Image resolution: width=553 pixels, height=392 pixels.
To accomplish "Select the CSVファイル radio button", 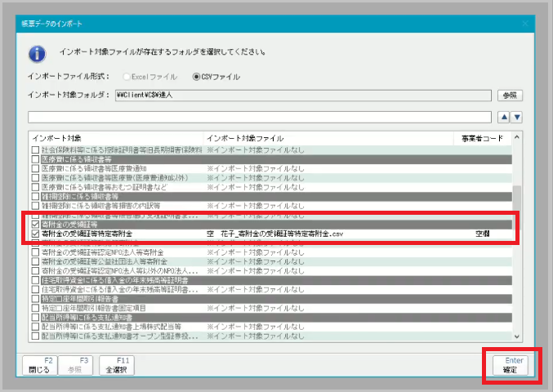I will pyautogui.click(x=196, y=77).
